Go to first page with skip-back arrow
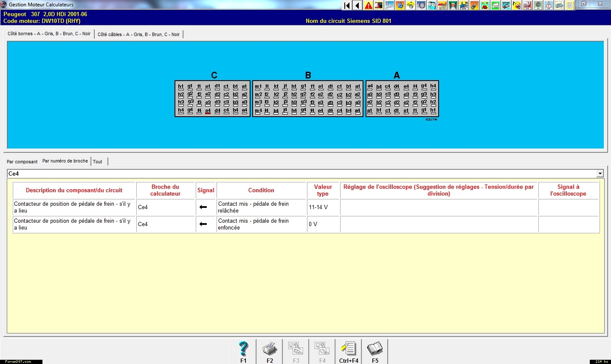 point(347,5)
